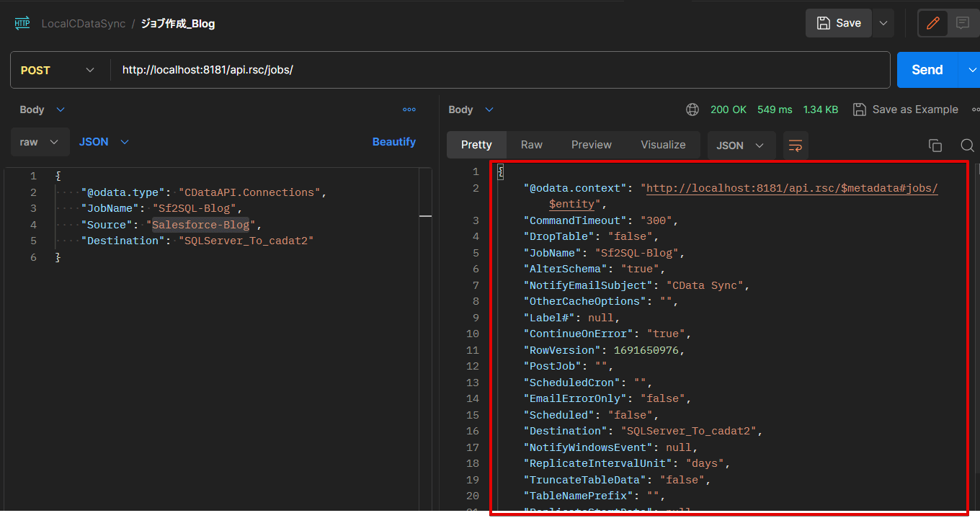980x518 pixels.
Task: Open the Visualize tab
Action: click(663, 145)
